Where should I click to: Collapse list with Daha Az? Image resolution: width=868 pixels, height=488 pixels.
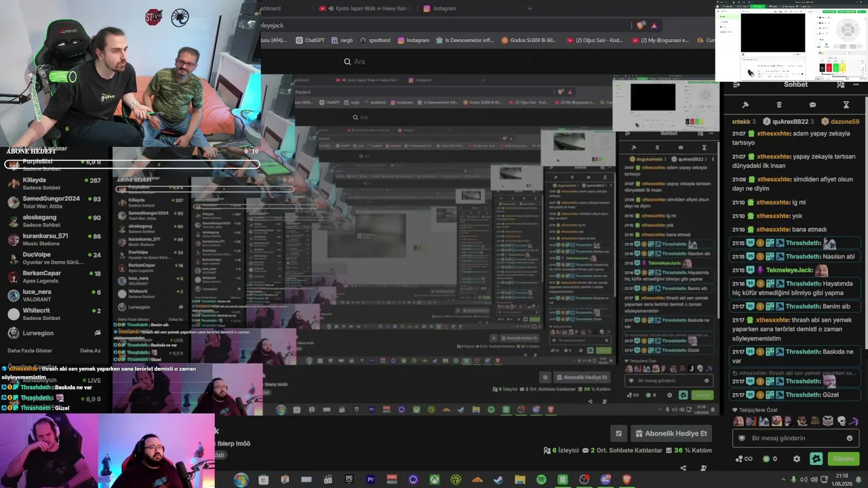tap(90, 350)
